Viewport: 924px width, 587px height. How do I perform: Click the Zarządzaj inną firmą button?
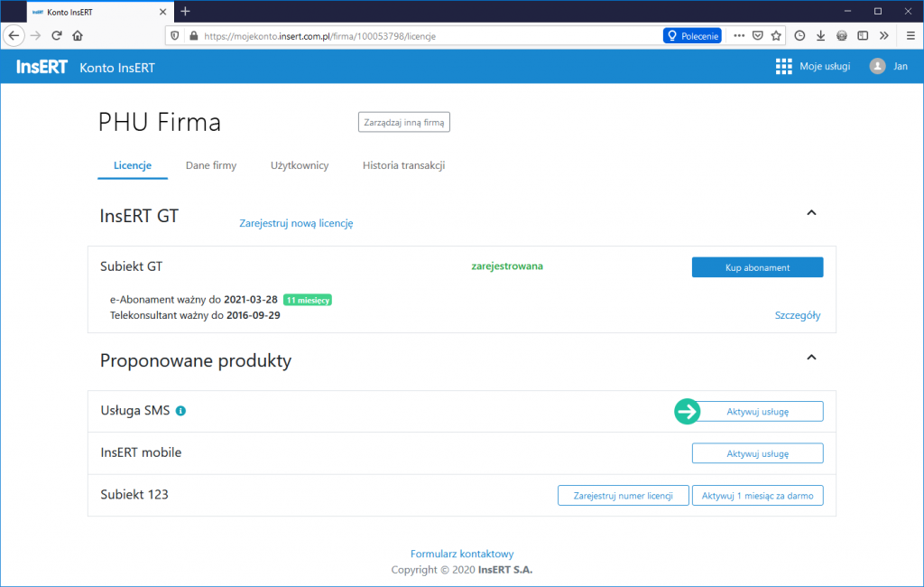click(x=404, y=122)
